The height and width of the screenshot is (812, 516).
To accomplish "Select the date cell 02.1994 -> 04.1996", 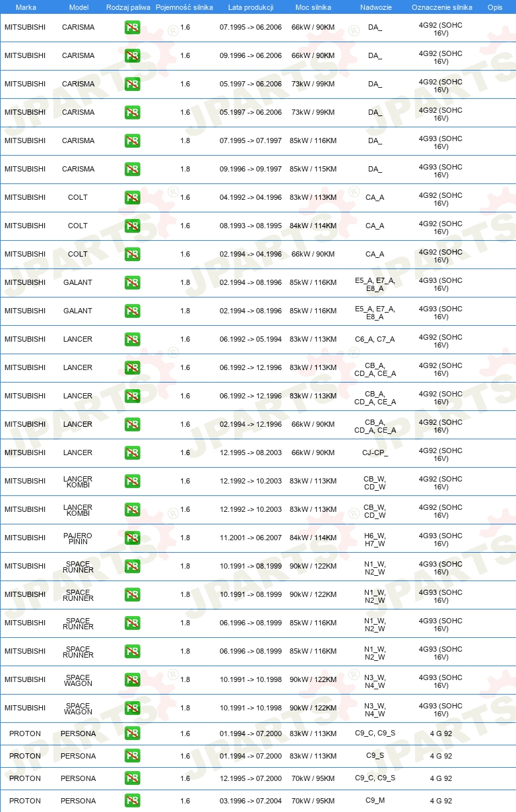I will (251, 255).
